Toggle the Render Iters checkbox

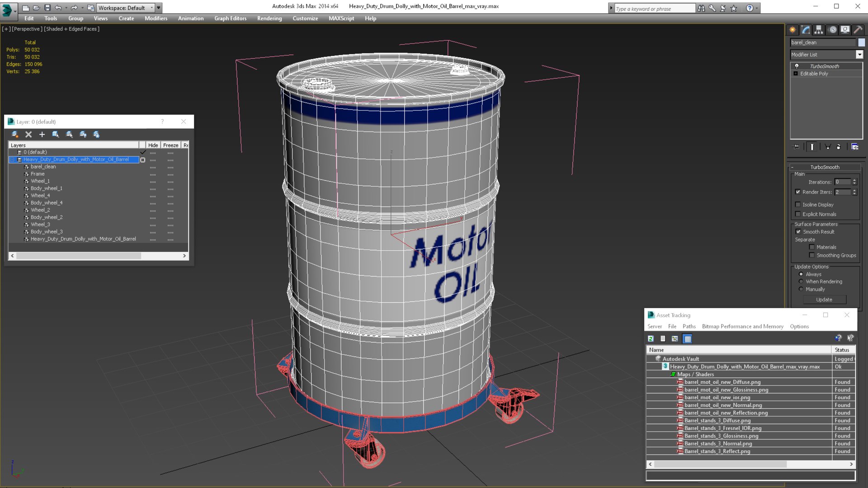[798, 192]
